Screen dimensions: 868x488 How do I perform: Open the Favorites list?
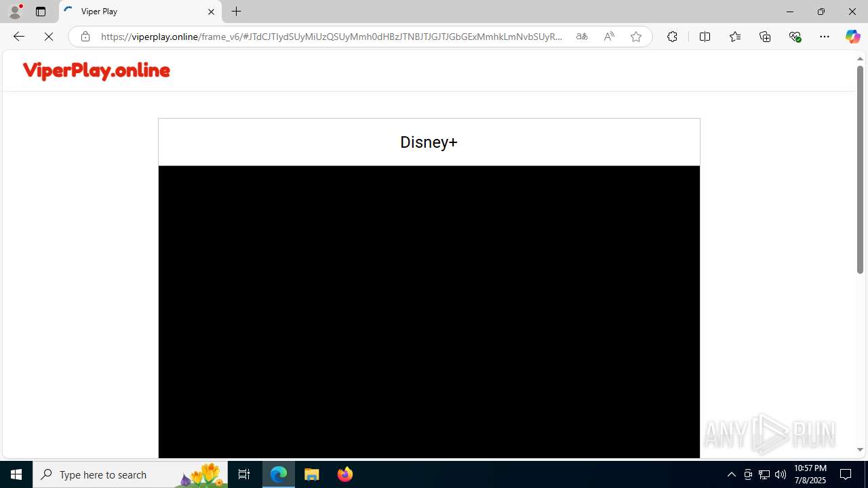tap(735, 37)
